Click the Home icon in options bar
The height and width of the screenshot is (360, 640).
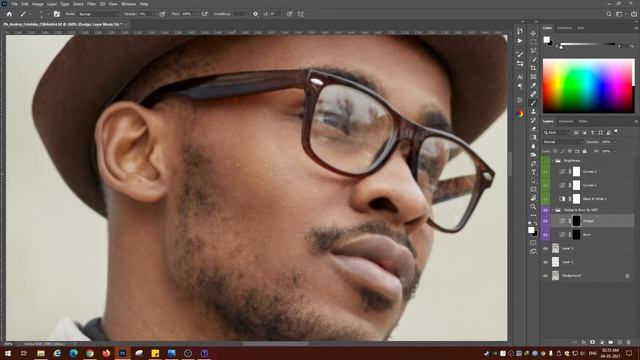(x=9, y=14)
